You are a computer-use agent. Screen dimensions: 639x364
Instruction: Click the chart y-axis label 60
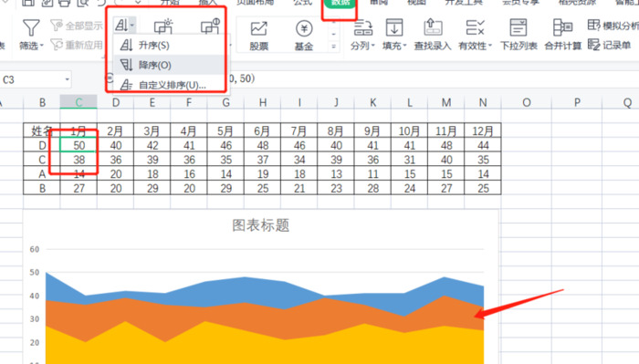tap(35, 249)
